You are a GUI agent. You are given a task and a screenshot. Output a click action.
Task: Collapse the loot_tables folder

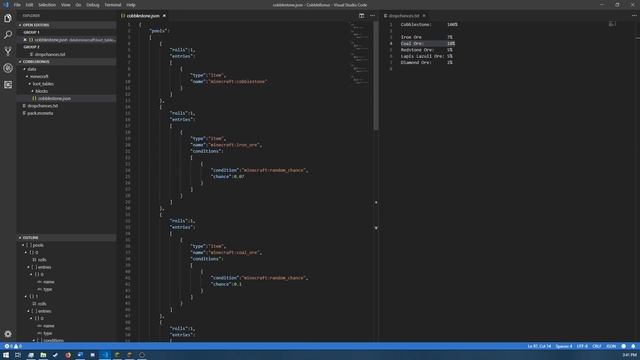[30, 84]
